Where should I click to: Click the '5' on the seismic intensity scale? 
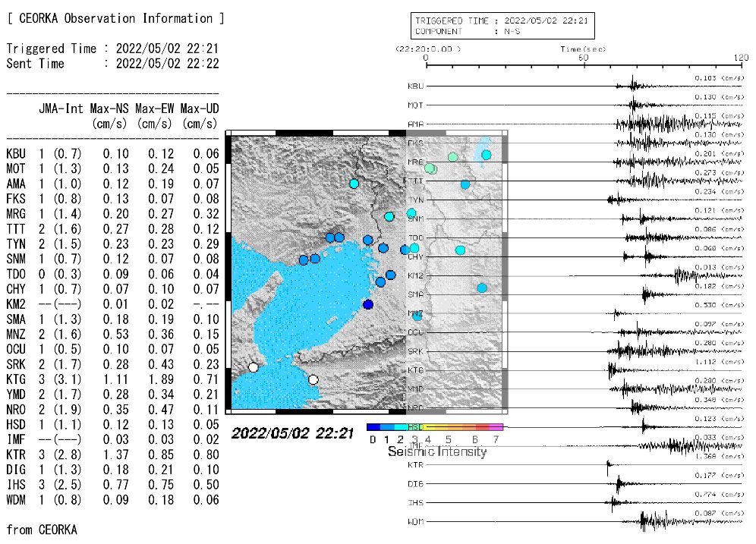click(x=449, y=439)
